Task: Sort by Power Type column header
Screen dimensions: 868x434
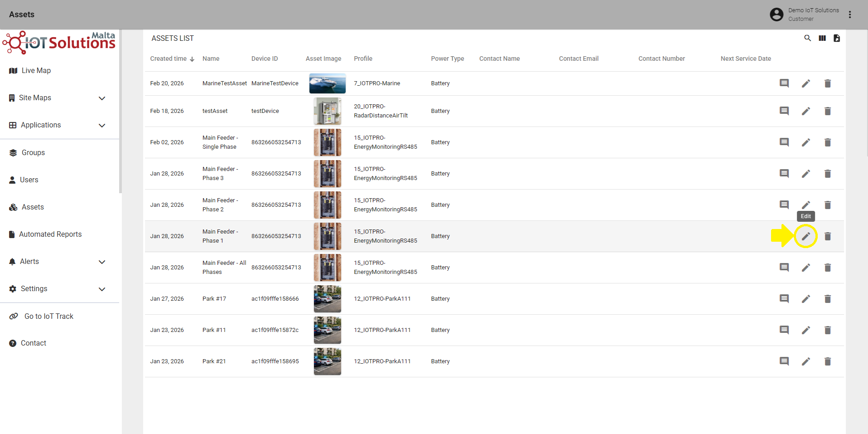Action: pos(447,59)
